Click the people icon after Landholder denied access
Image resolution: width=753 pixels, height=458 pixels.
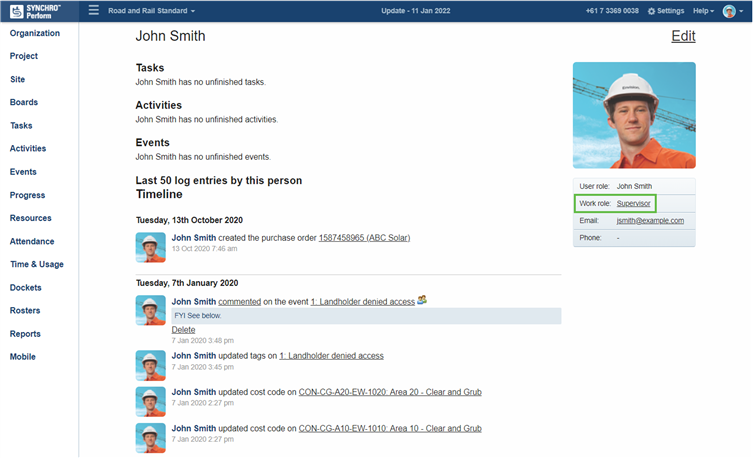[x=422, y=300]
